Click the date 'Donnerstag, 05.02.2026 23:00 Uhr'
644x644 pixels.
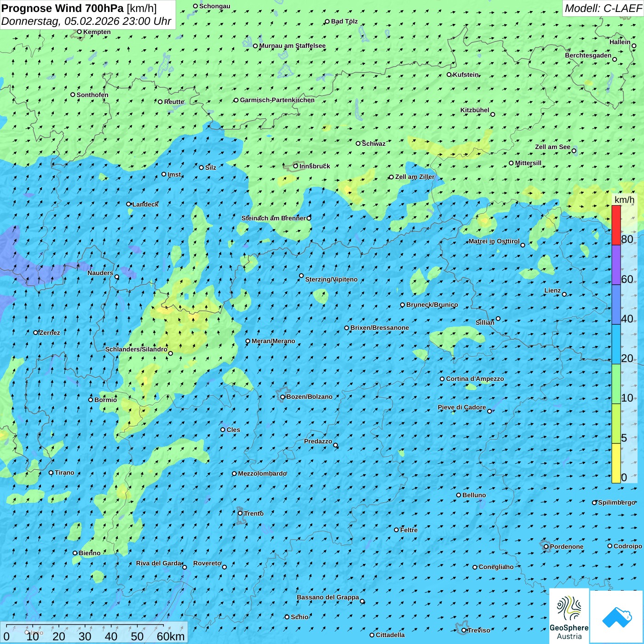click(x=86, y=21)
